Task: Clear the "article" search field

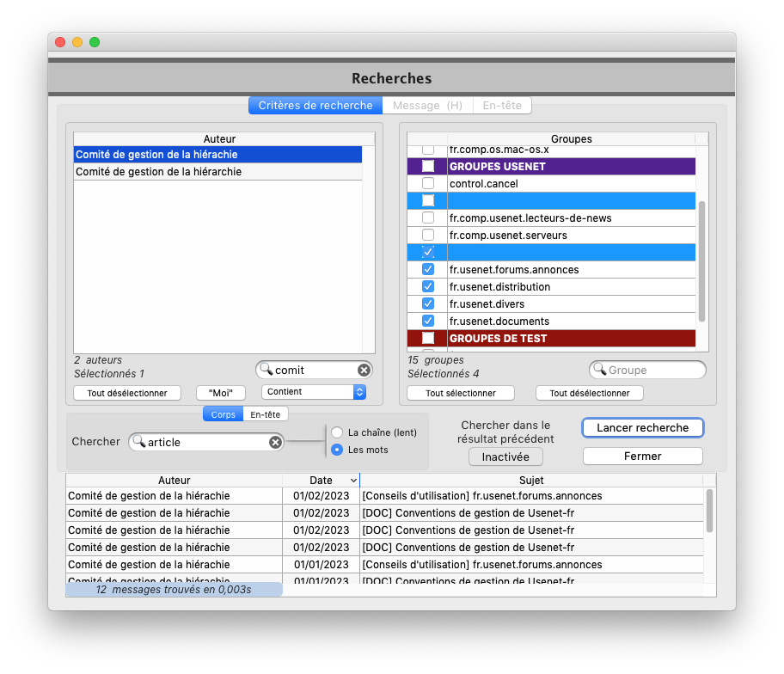Action: point(275,442)
